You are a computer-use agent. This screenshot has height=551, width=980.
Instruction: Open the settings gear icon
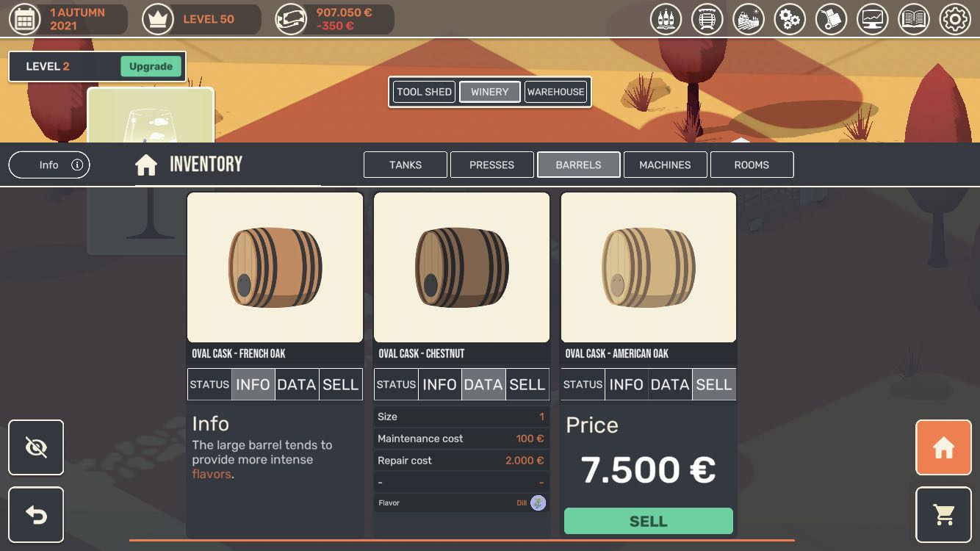pos(955,19)
